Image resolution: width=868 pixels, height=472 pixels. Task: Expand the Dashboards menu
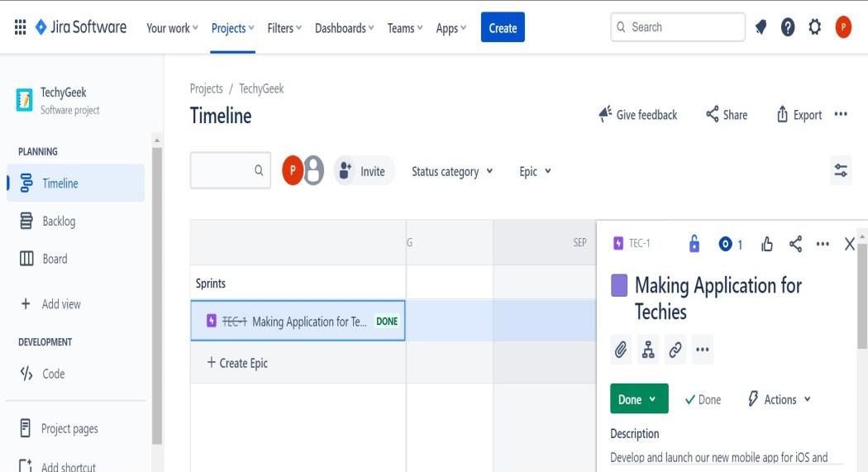click(x=345, y=27)
